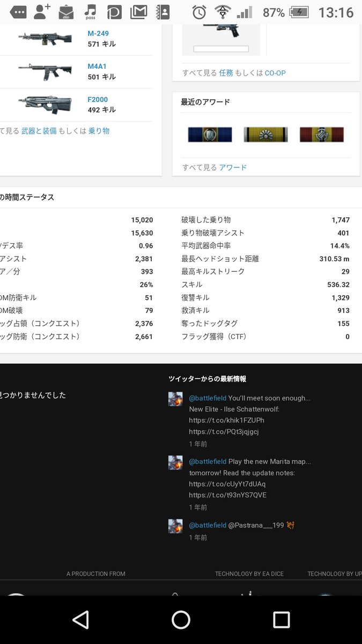Open the add-contact notification icon

[42, 11]
